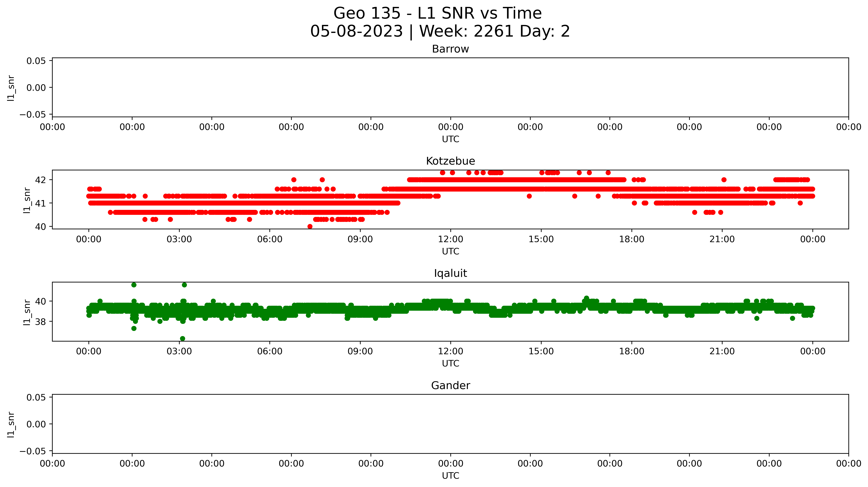The width and height of the screenshot is (868, 487).
Task: Select the 'Barrow' subplot title
Action: click(451, 49)
